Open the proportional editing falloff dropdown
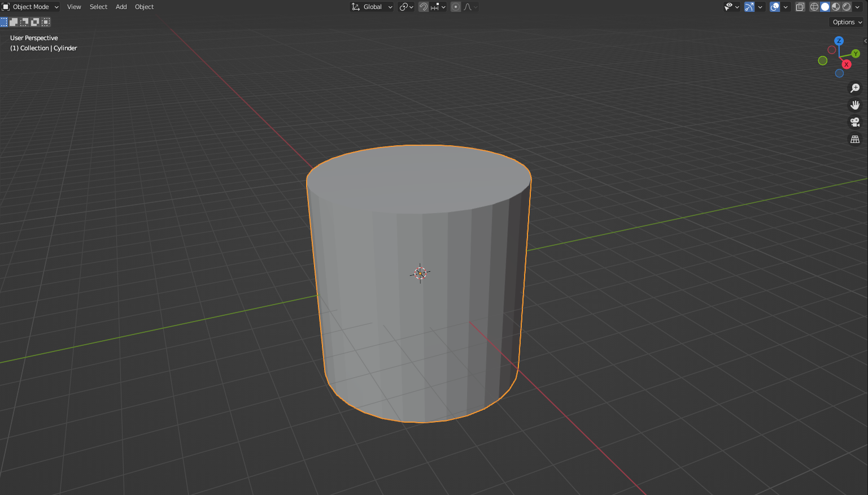868x495 pixels. coord(470,7)
